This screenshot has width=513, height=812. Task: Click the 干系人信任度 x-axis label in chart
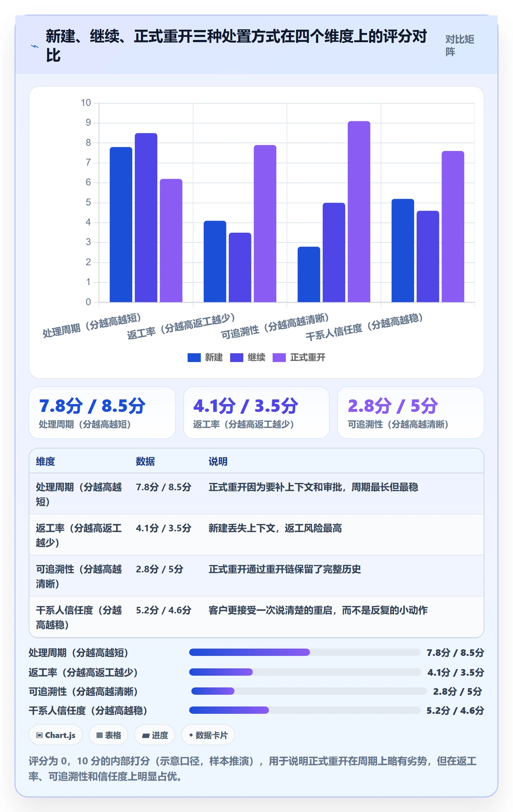[x=364, y=326]
